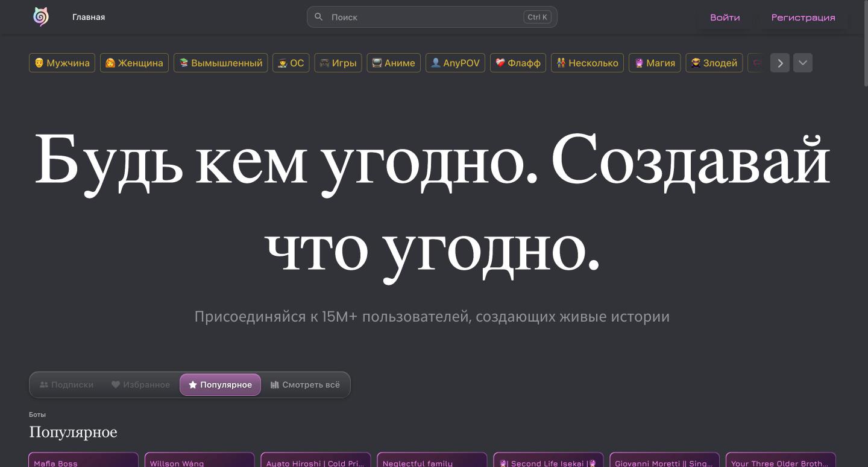Open the Ayato Hiroshi bot card
868x467 pixels.
[316, 460]
